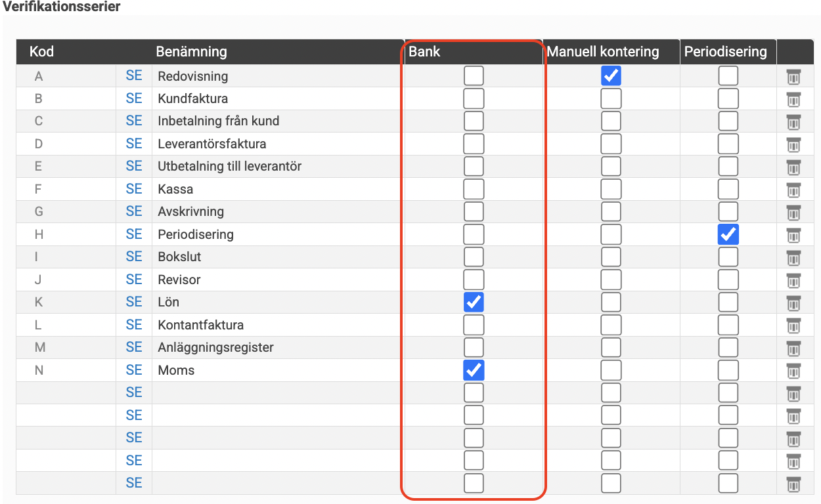
Task: Remove Moms series with its trash icon
Action: [x=793, y=371]
